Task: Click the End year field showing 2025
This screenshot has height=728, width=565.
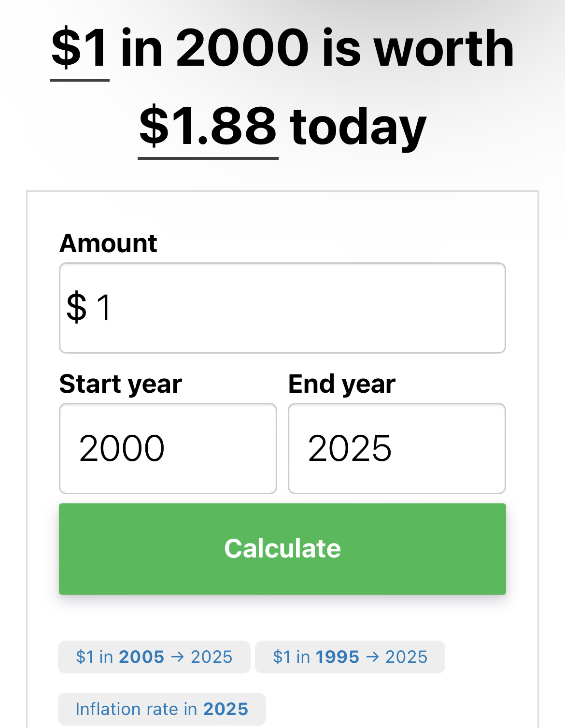Action: [396, 448]
